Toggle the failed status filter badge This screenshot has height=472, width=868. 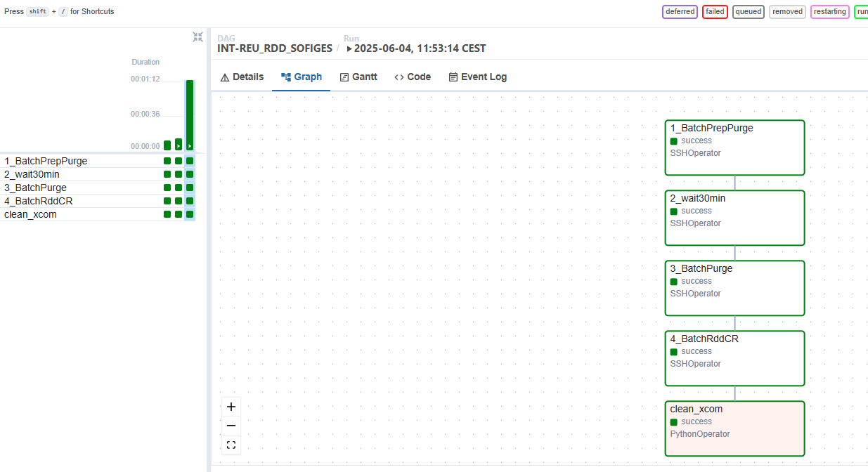(x=715, y=11)
